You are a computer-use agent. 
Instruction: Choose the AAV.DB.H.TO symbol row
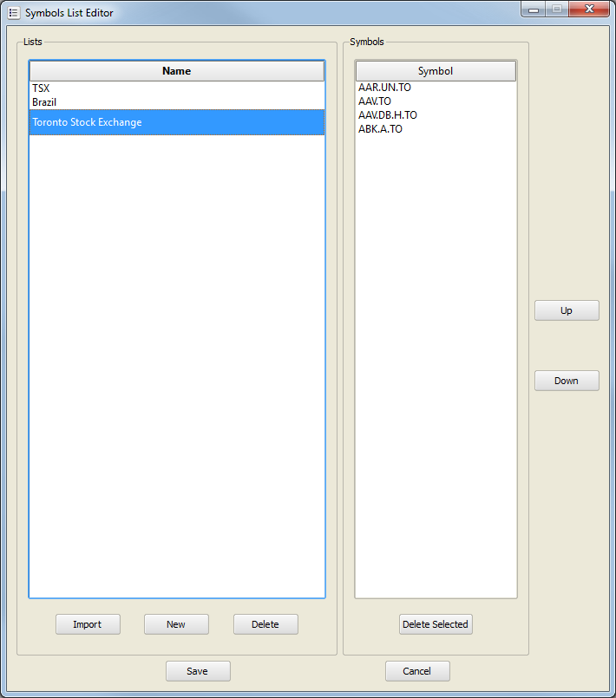pos(388,115)
